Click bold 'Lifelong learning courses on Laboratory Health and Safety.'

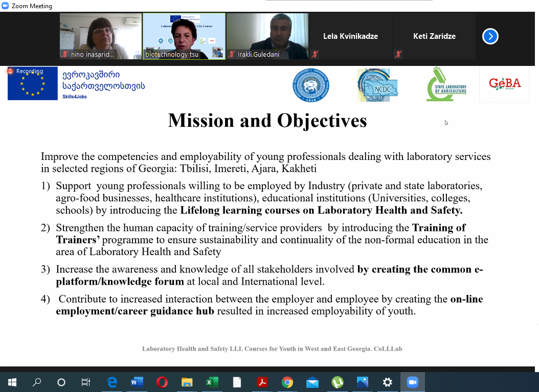click(322, 210)
